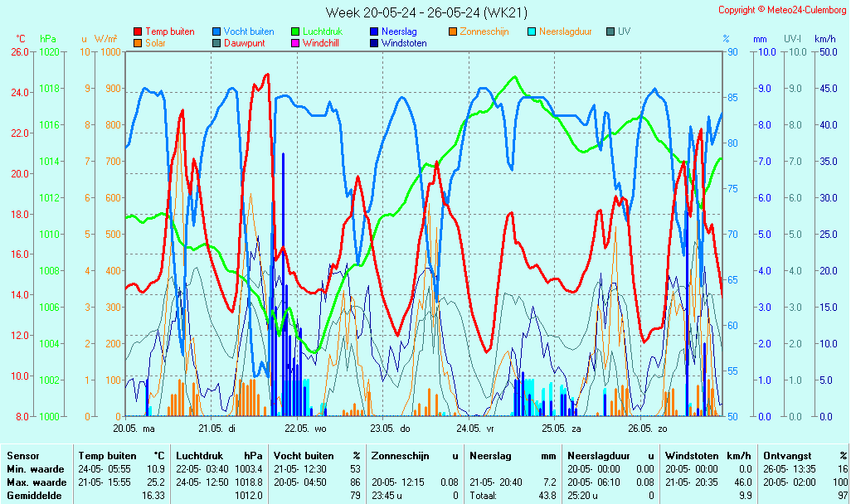Click the Dauwpunt legend color box
Image resolution: width=851 pixels, height=504 pixels.
[216, 43]
